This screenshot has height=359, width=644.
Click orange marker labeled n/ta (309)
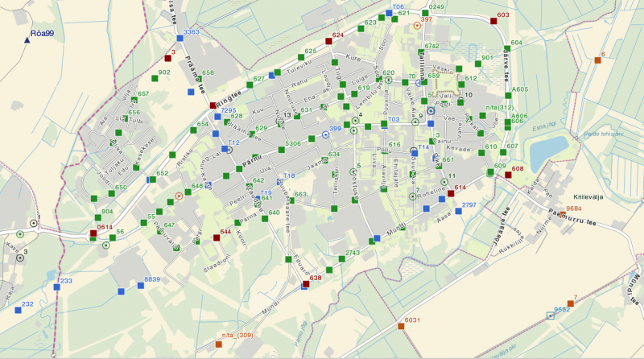tap(218, 344)
